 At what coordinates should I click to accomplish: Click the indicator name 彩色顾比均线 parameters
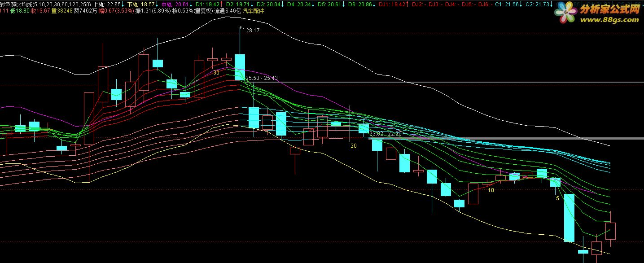tap(45, 4)
